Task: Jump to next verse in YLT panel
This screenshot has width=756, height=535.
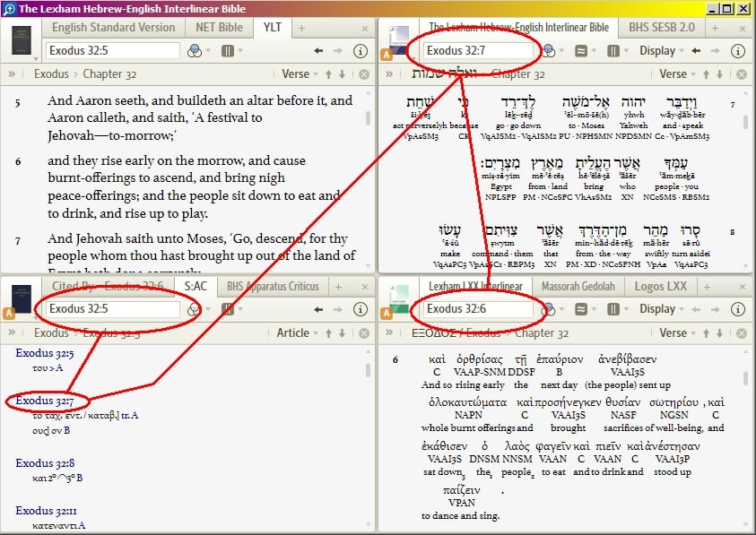Action: [x=342, y=74]
